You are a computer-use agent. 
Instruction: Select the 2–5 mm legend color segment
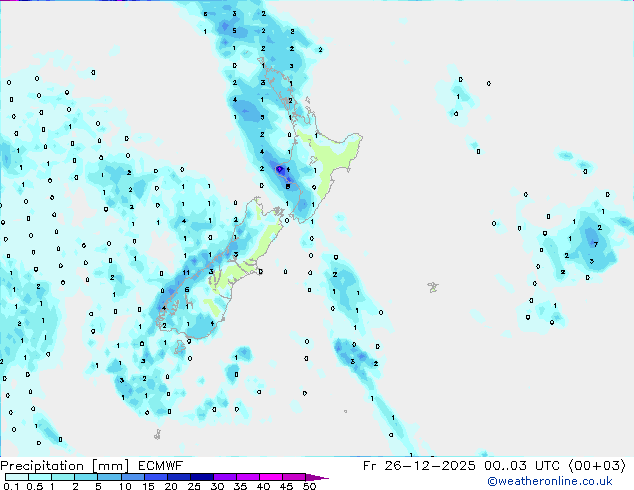pyautogui.click(x=86, y=477)
